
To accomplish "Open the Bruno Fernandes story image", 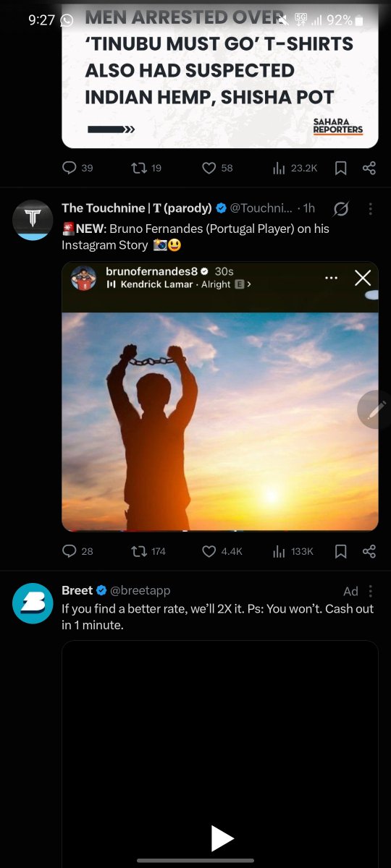I will pos(220,396).
